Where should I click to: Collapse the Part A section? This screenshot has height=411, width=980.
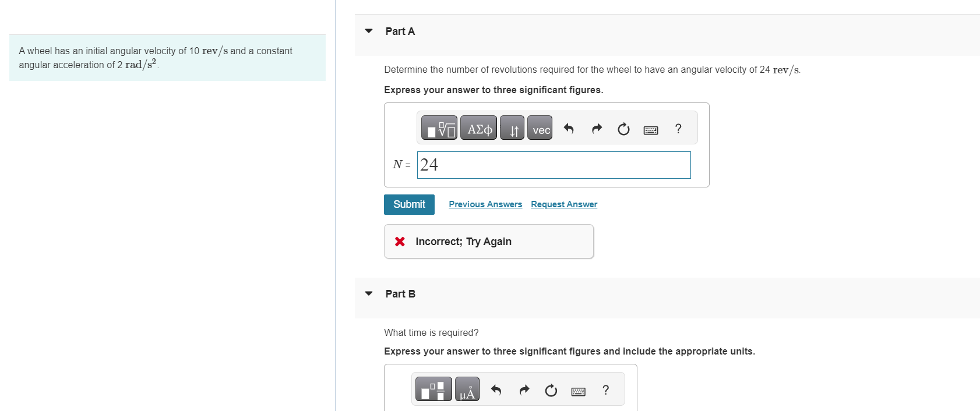[369, 31]
